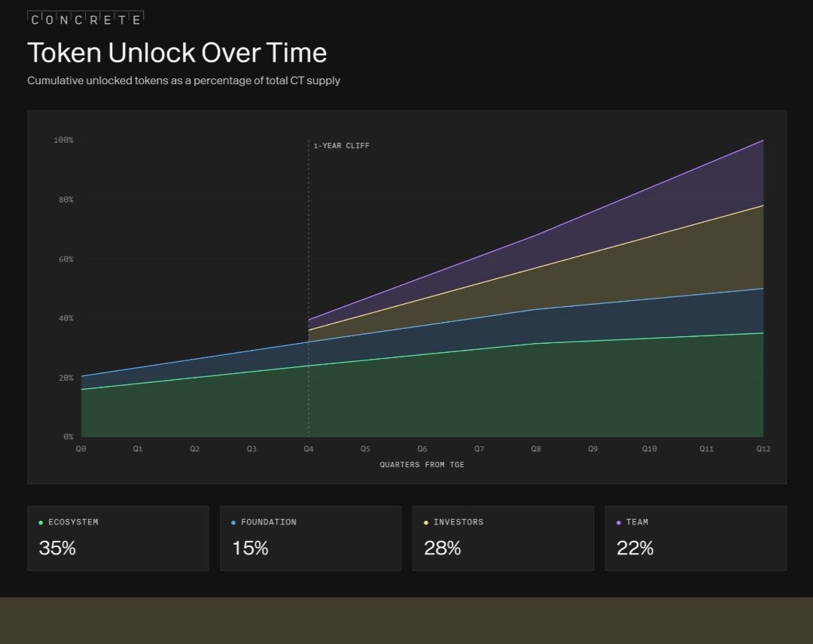Click the Q7 axis label

click(x=479, y=448)
